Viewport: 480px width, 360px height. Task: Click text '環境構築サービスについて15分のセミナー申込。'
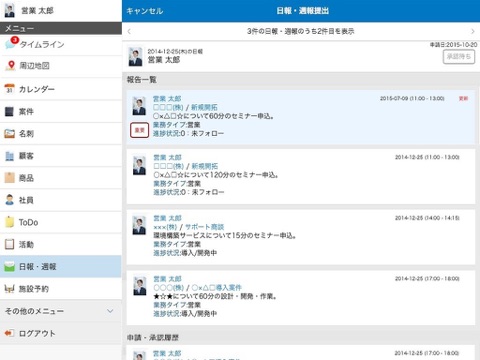click(x=225, y=236)
